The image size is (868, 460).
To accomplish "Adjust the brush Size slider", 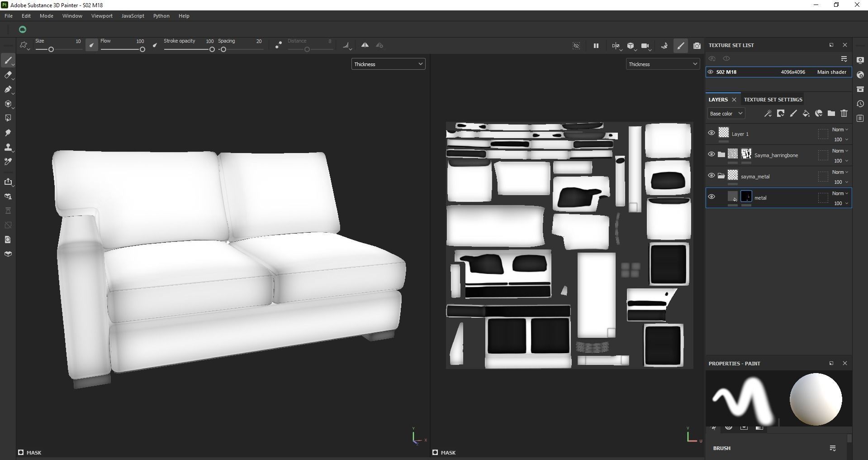I will pos(58,49).
